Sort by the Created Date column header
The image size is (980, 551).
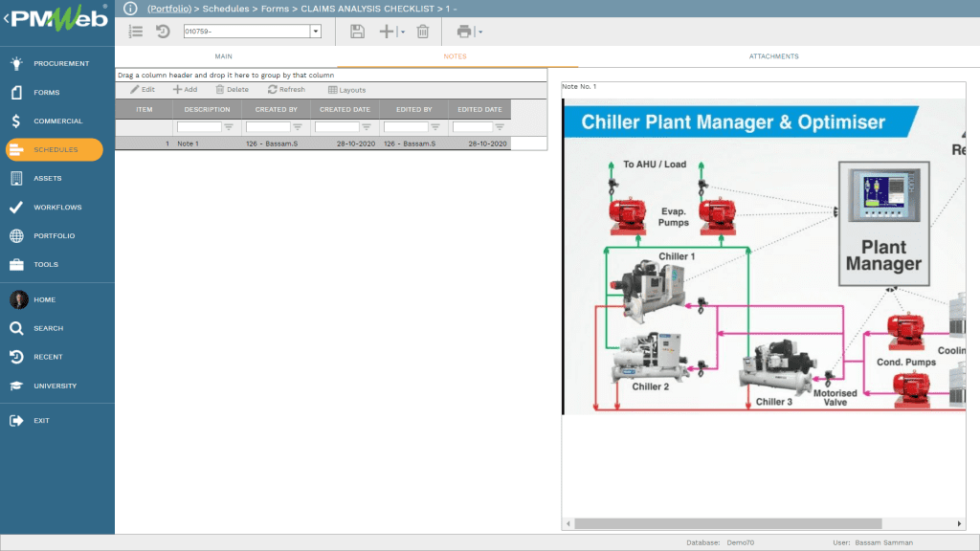(345, 109)
